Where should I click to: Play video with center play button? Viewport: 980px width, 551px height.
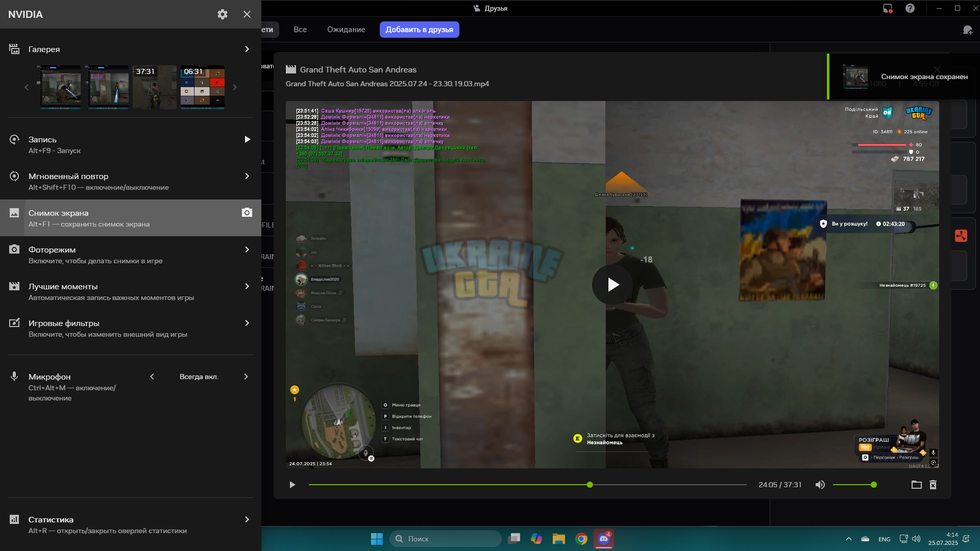[x=612, y=285]
